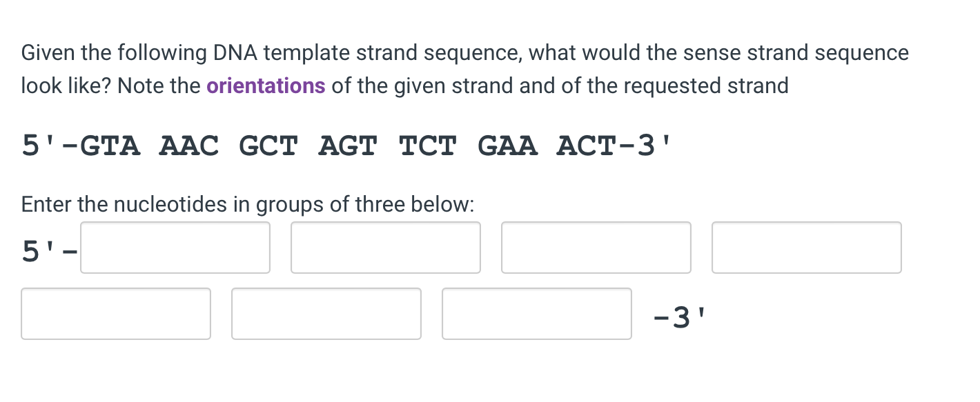This screenshot has width=980, height=402.
Task: Click the last codon box before -3'
Action: pyautogui.click(x=537, y=314)
